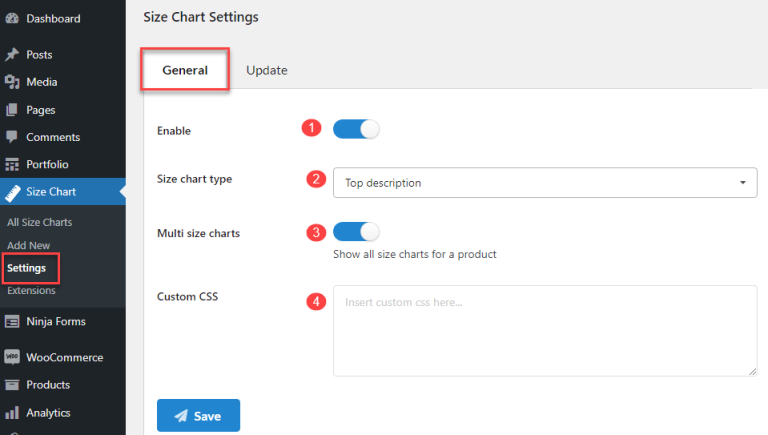Screen dimensions: 768x435
Task: Click inside the Custom CSS text area
Action: [x=544, y=330]
